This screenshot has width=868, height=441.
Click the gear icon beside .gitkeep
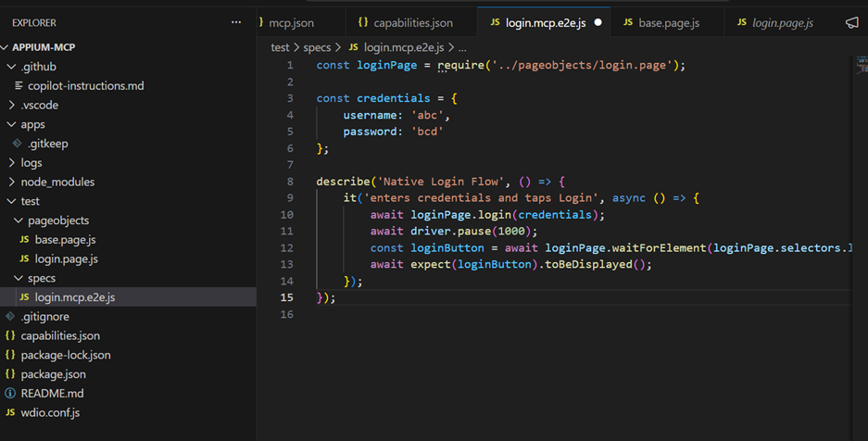pyautogui.click(x=18, y=144)
